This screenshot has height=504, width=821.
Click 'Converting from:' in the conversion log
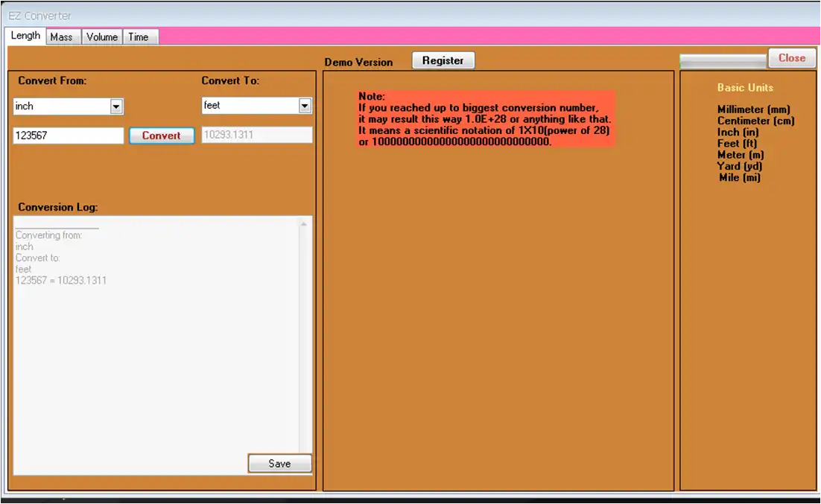48,235
